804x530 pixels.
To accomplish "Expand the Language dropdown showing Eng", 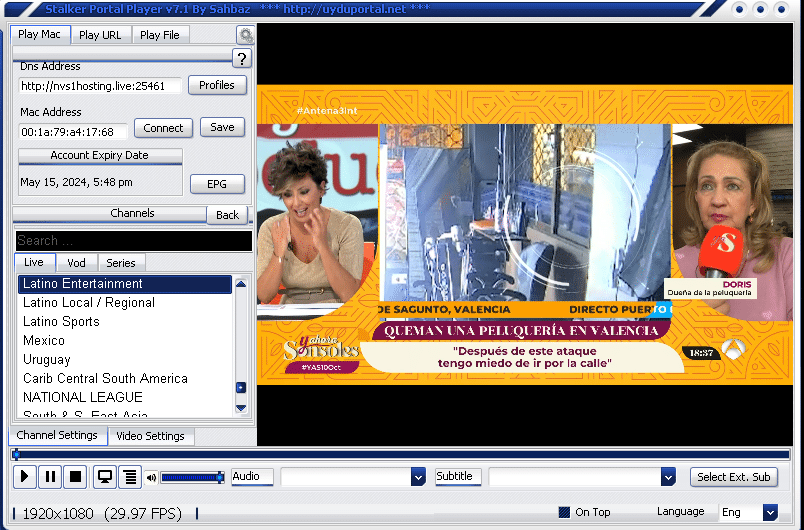I will tap(770, 512).
